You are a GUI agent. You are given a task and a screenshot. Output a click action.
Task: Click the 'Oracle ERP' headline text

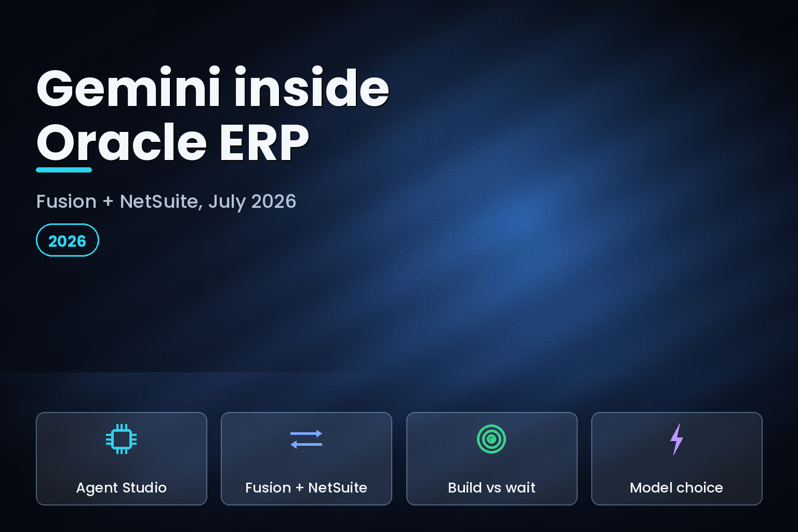tap(173, 142)
